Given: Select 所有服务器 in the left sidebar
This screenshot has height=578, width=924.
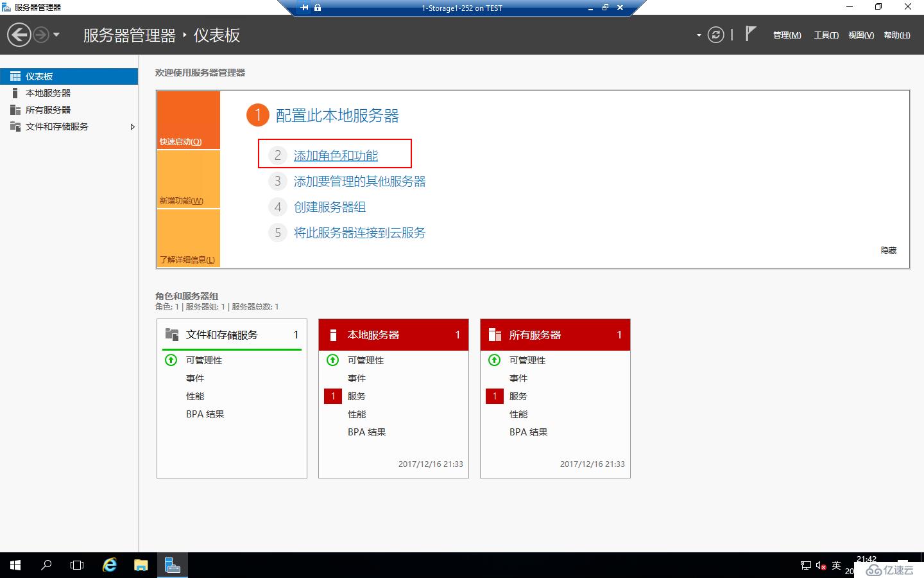Looking at the screenshot, I should coord(69,110).
